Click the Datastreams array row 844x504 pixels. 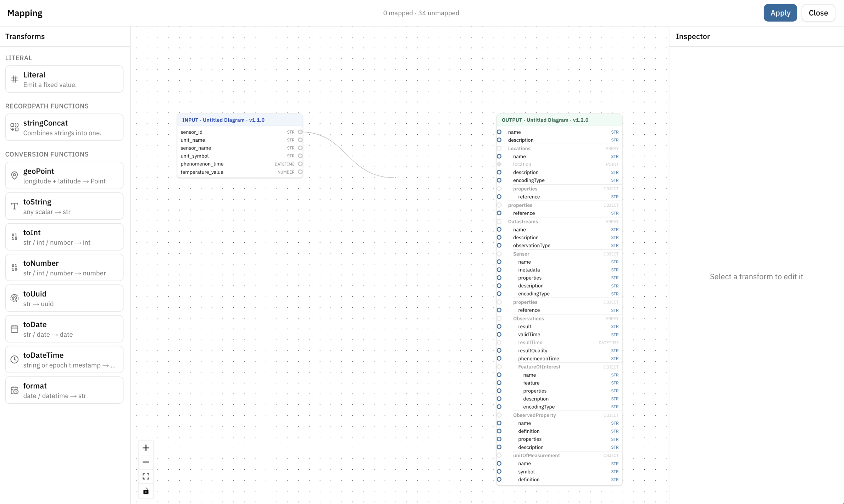(559, 222)
